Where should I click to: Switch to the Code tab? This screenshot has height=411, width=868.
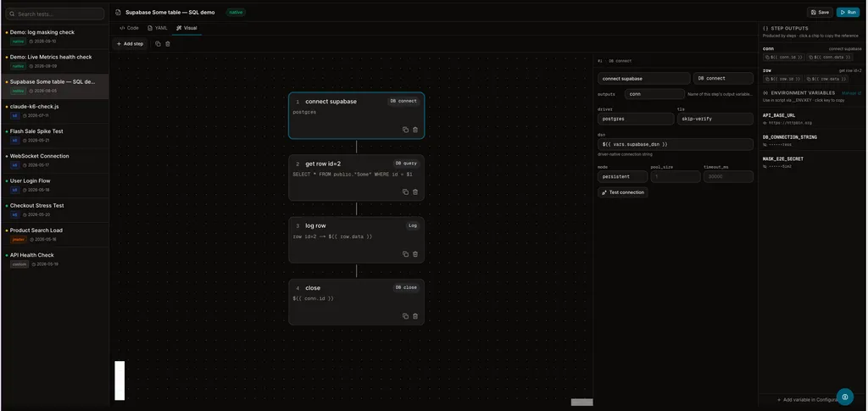coord(129,28)
